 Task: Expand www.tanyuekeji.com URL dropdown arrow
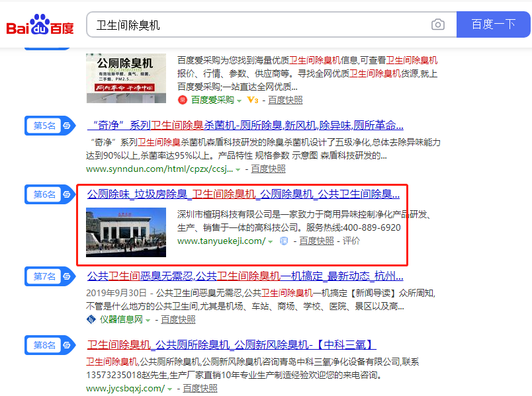[271, 242]
